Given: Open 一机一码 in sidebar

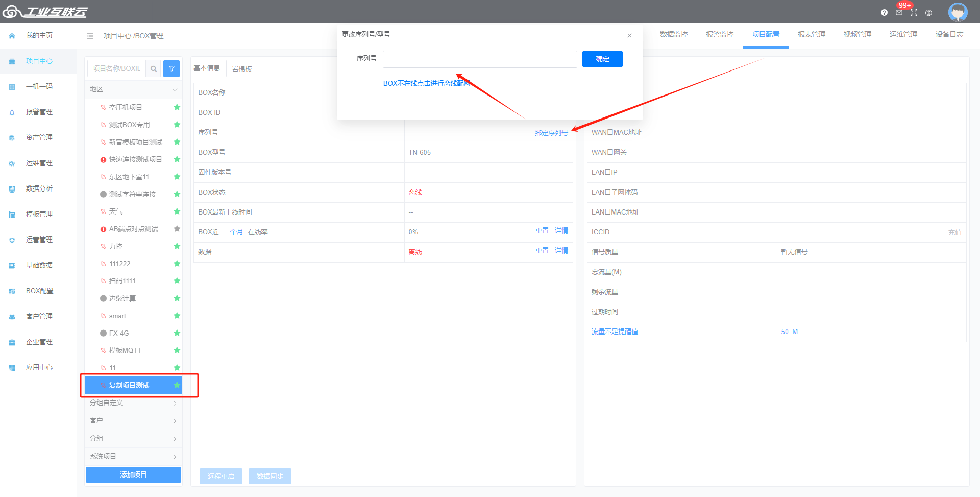Looking at the screenshot, I should point(38,86).
